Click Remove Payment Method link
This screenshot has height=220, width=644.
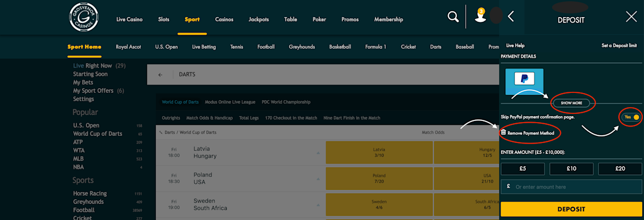click(x=530, y=133)
